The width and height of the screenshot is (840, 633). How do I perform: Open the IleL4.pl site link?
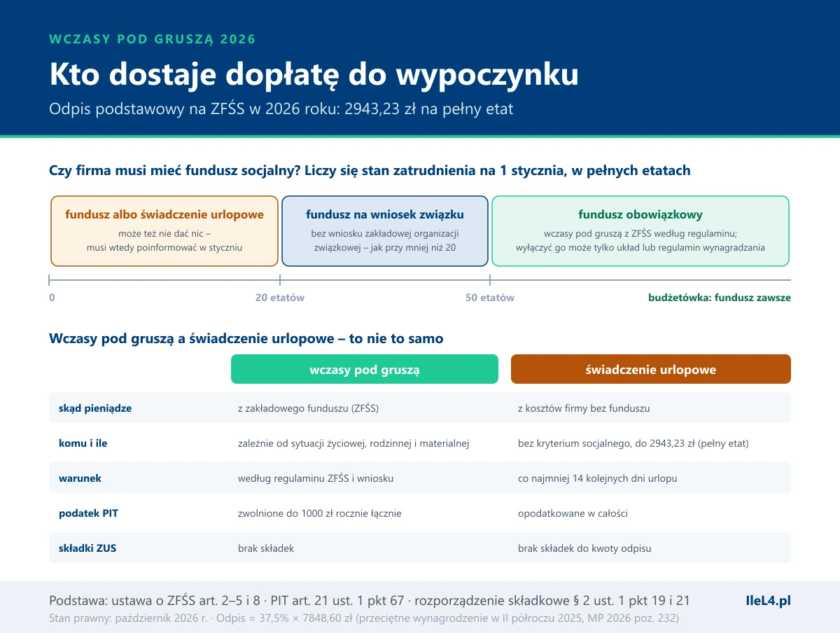click(x=769, y=601)
